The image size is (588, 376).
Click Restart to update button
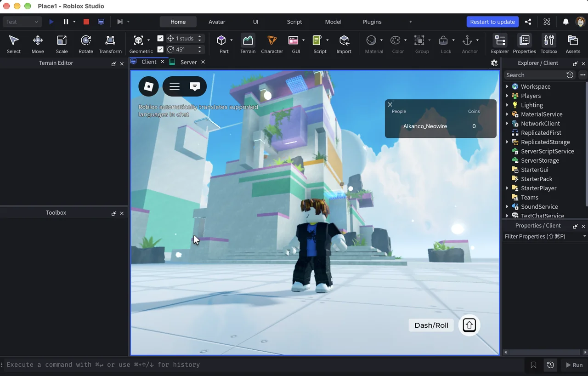click(x=492, y=22)
